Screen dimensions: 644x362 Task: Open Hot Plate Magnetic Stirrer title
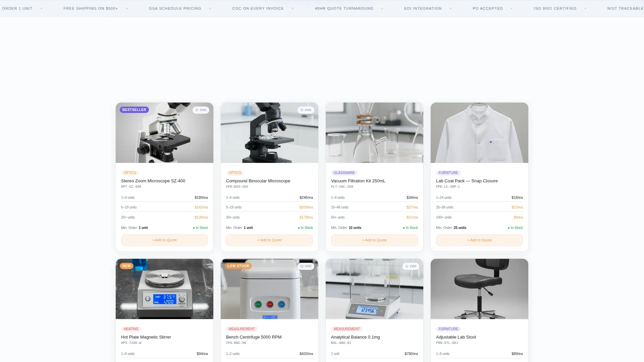146,337
